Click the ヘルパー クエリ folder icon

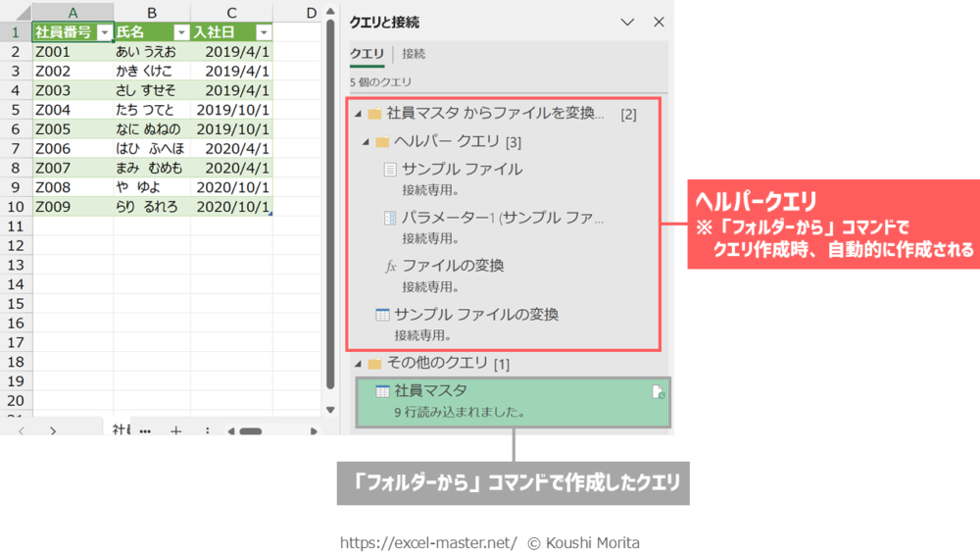382,142
